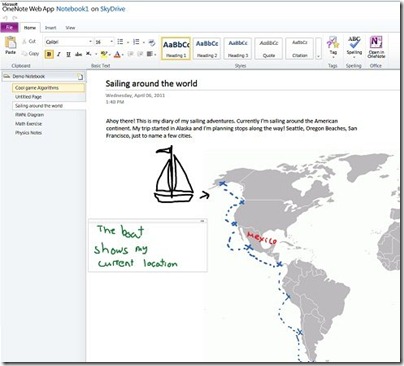The image size is (404, 366).
Task: Toggle underline formatting
Action: pos(68,54)
